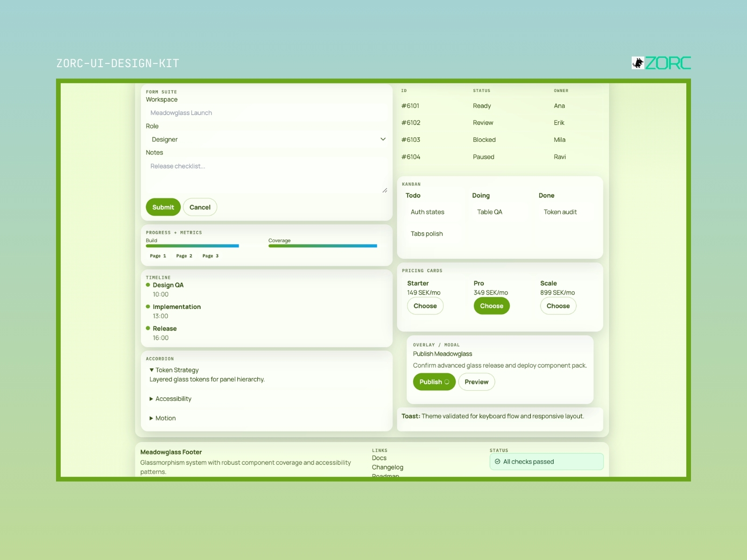
Task: Click table row ID #6103
Action: pyautogui.click(x=411, y=140)
